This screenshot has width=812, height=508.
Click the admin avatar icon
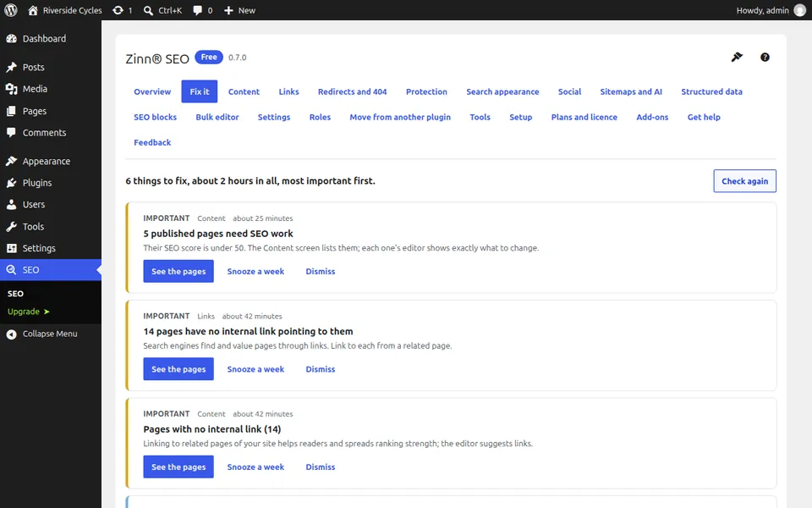[x=800, y=10]
